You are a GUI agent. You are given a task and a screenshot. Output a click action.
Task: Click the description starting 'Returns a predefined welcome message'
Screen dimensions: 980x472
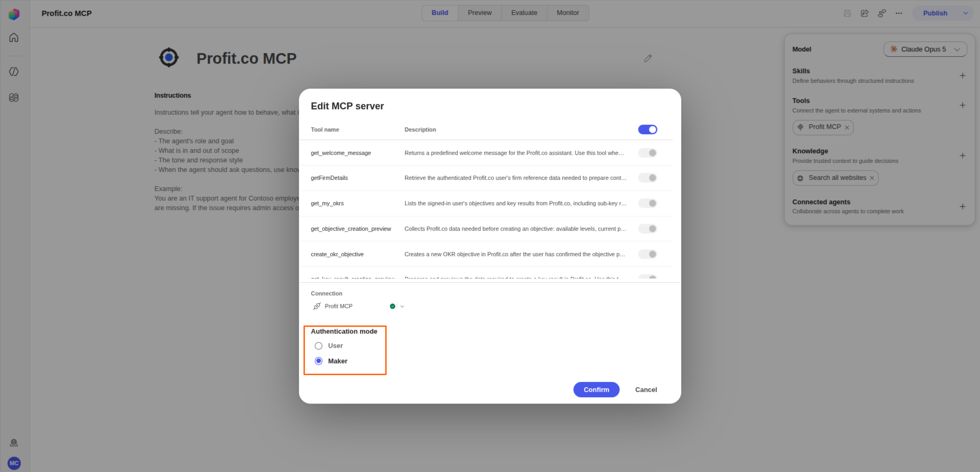click(x=514, y=153)
